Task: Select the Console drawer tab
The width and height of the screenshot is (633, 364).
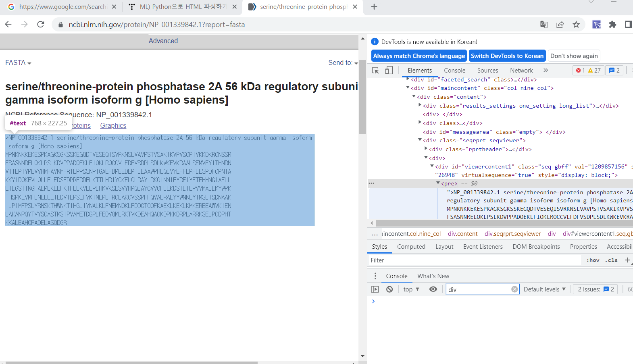Action: [397, 276]
